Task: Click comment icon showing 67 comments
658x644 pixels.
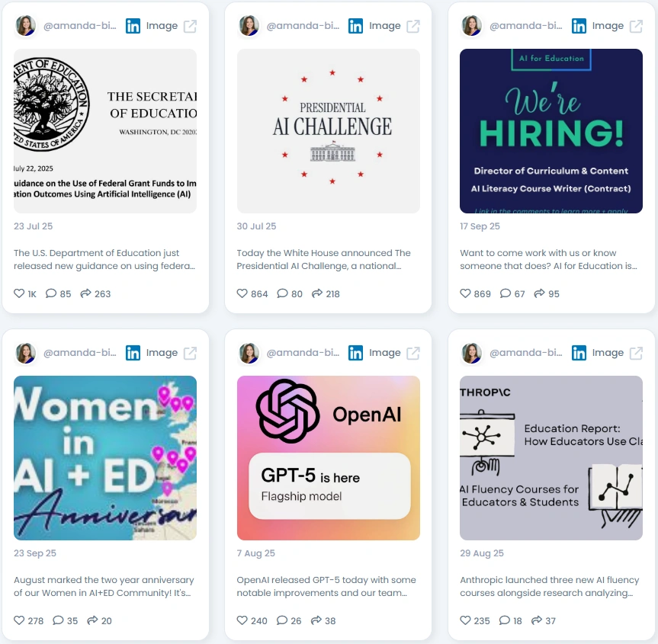Action: click(506, 293)
